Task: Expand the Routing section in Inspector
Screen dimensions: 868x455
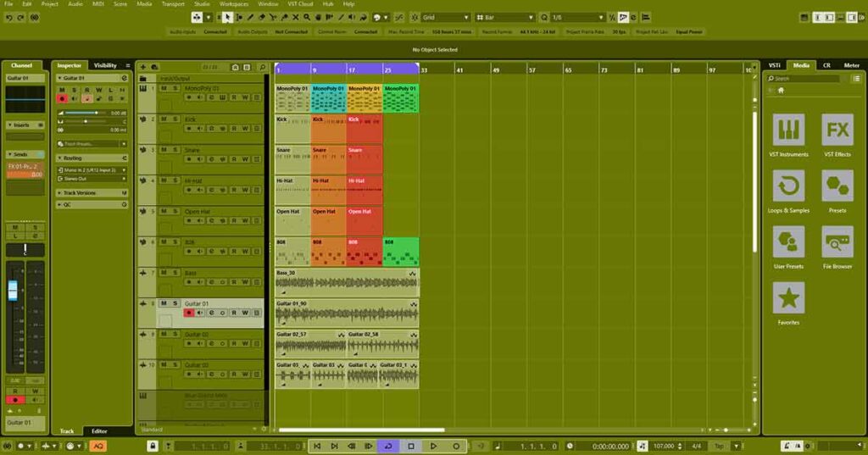Action: 92,158
